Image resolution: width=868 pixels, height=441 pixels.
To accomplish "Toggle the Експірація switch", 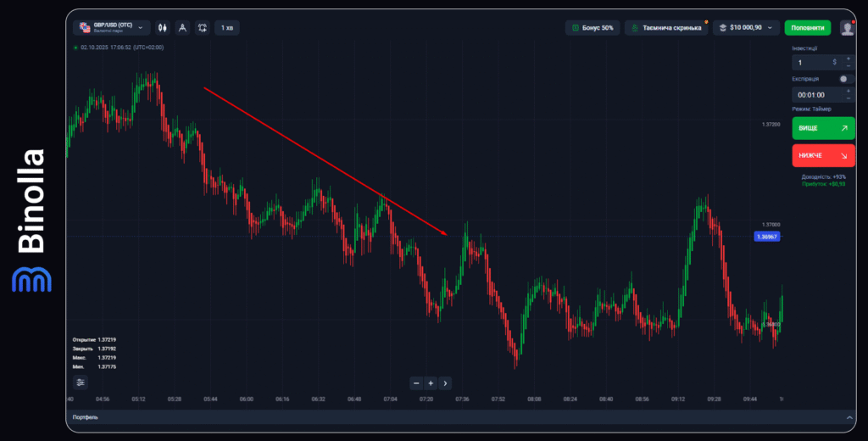I will coord(844,79).
